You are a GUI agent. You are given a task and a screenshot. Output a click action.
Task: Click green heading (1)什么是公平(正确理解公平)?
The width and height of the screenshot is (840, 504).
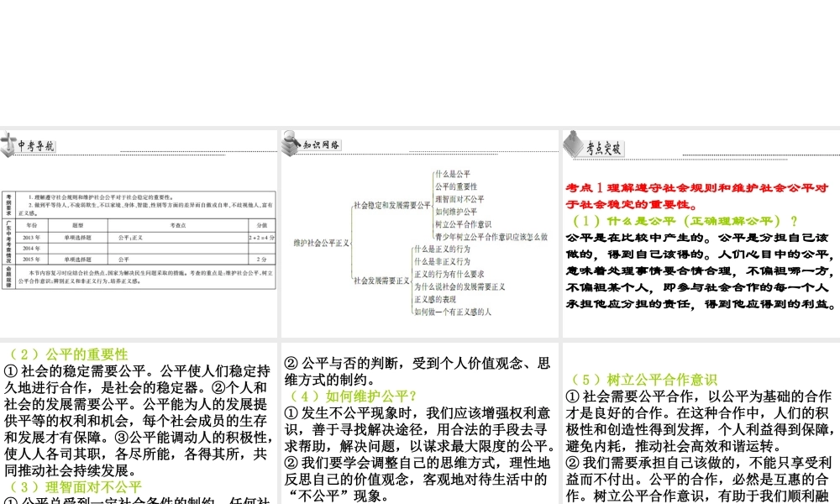685,221
